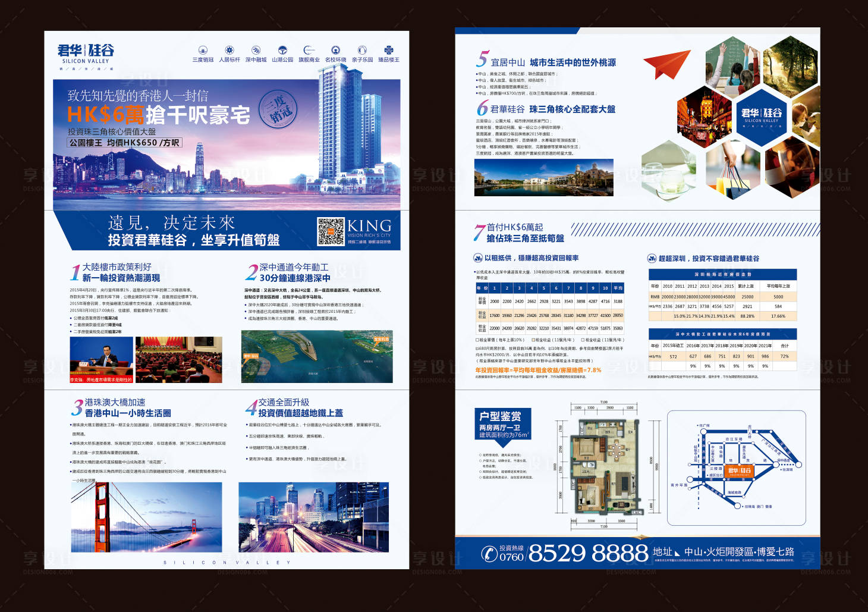The height and width of the screenshot is (612, 868).
Task: Click the 投資君華硅谷，坐享升值筍盤 banner text
Action: click(194, 240)
